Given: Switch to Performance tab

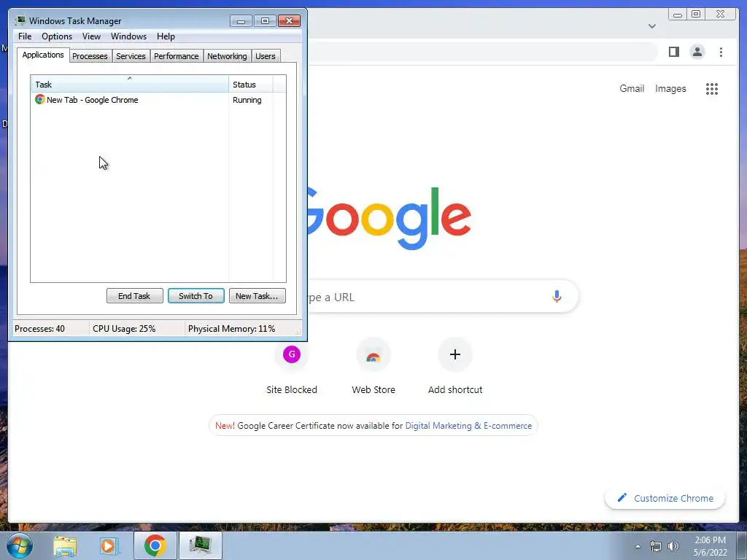Looking at the screenshot, I should point(177,56).
